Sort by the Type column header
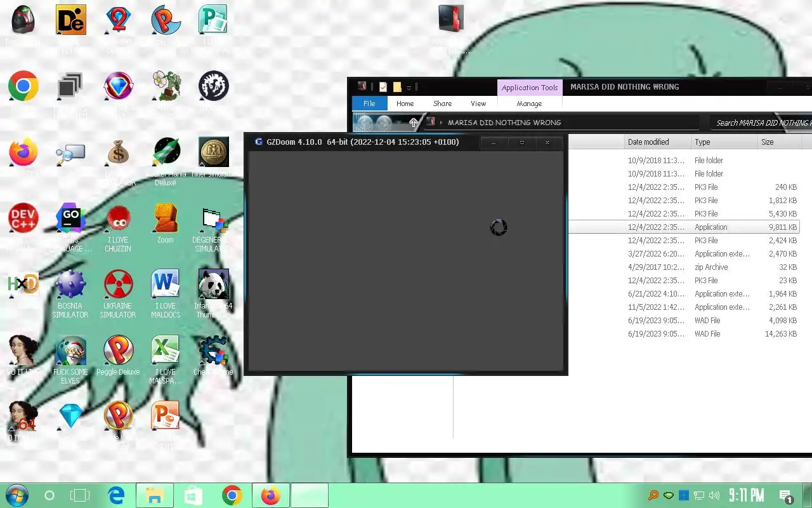Screen dimensions: 812x508 coord(723,142)
